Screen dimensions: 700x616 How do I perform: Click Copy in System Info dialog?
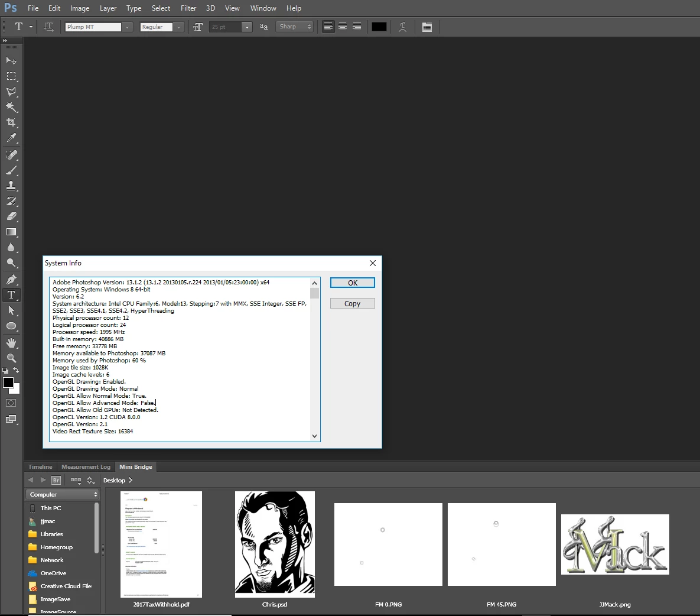tap(352, 303)
